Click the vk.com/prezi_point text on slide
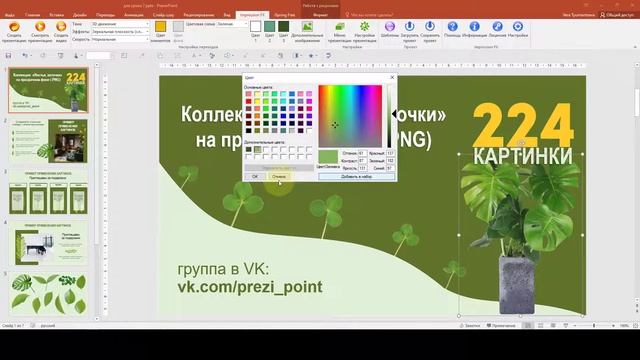 coord(250,287)
